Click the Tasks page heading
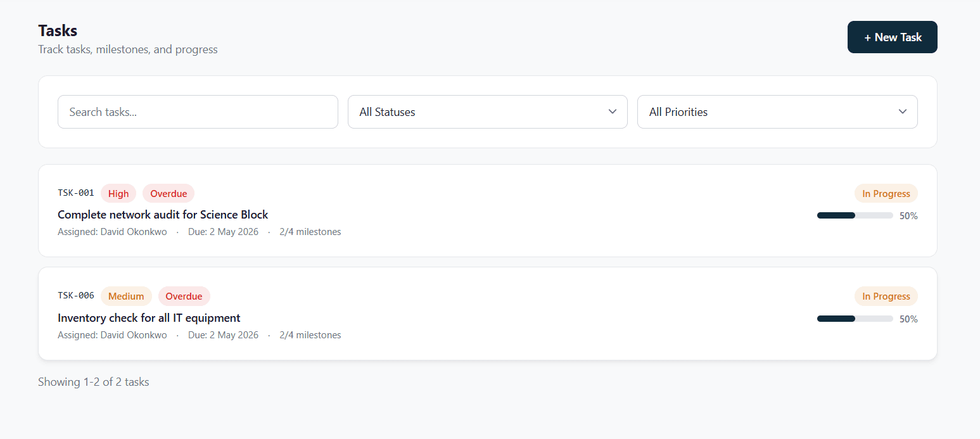 click(x=58, y=30)
